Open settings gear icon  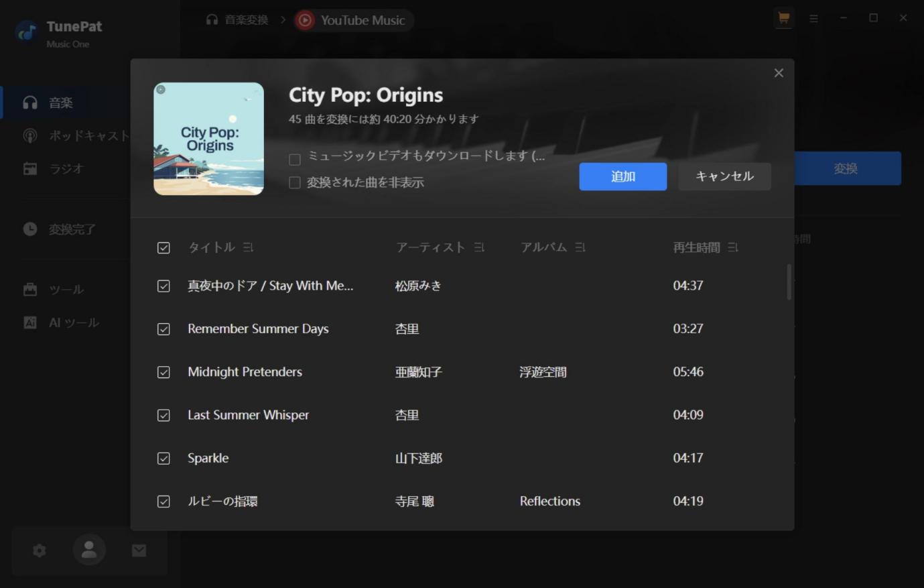[x=40, y=550]
